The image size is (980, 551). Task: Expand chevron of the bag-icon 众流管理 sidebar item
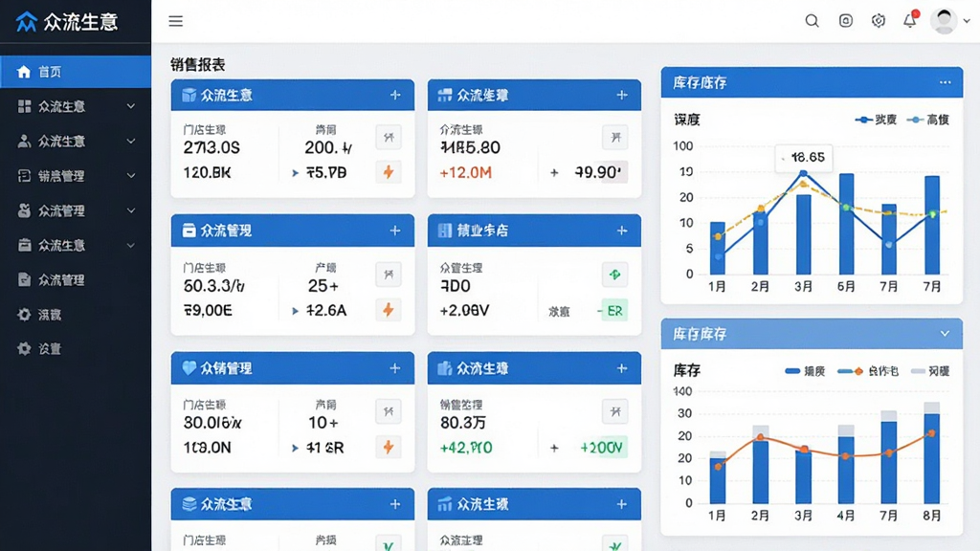pyautogui.click(x=130, y=210)
